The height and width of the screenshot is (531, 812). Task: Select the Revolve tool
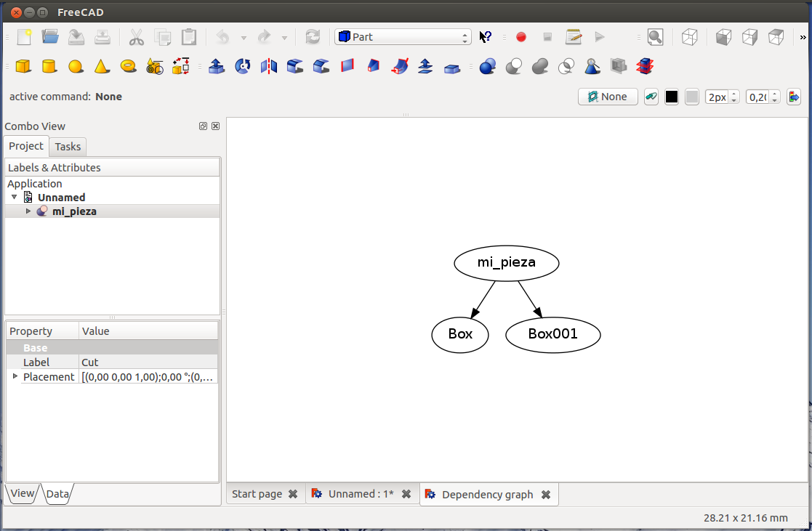[243, 67]
